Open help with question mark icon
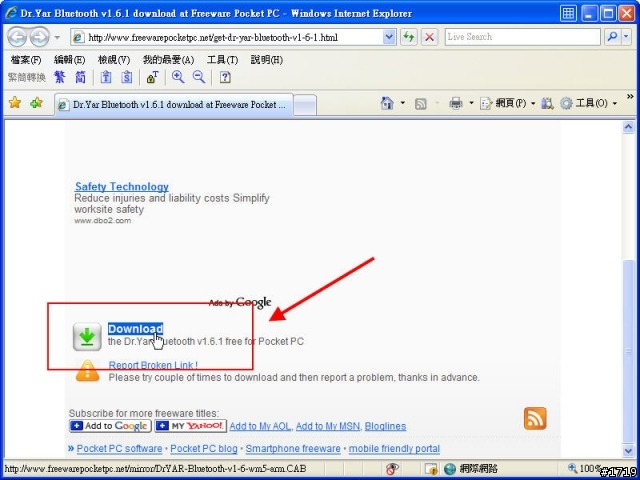Image resolution: width=640 pixels, height=480 pixels. [x=225, y=77]
